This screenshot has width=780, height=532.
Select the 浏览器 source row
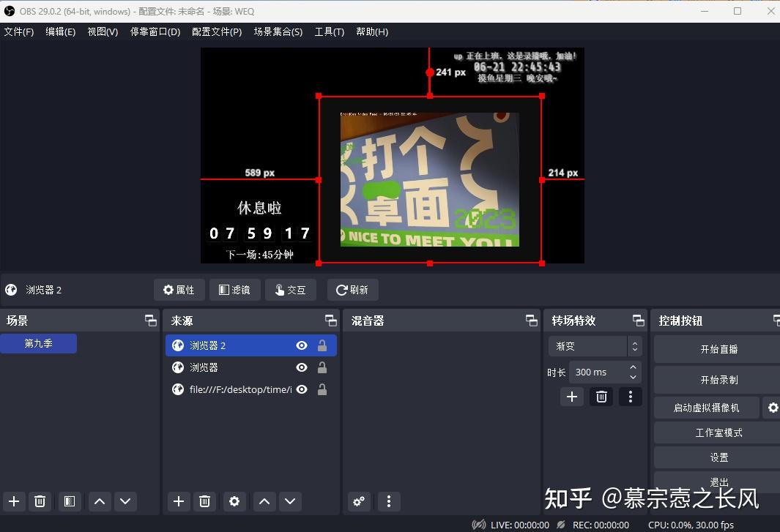click(x=250, y=367)
